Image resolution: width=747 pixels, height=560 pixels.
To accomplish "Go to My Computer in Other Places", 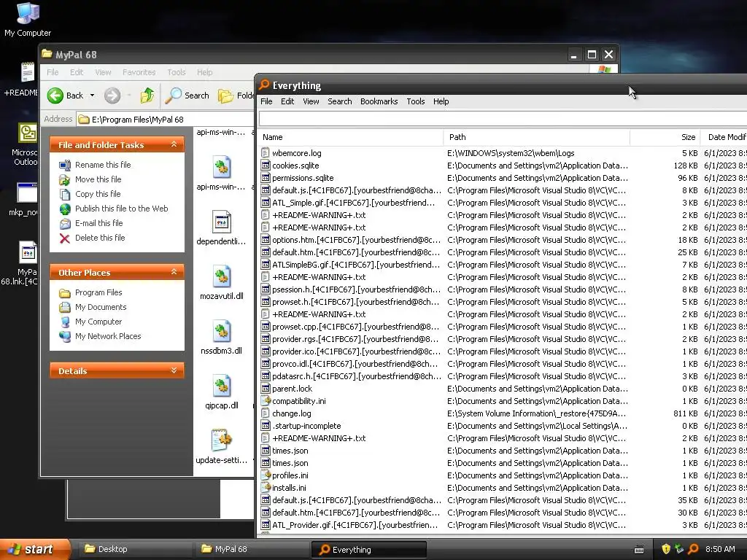I will 98,322.
